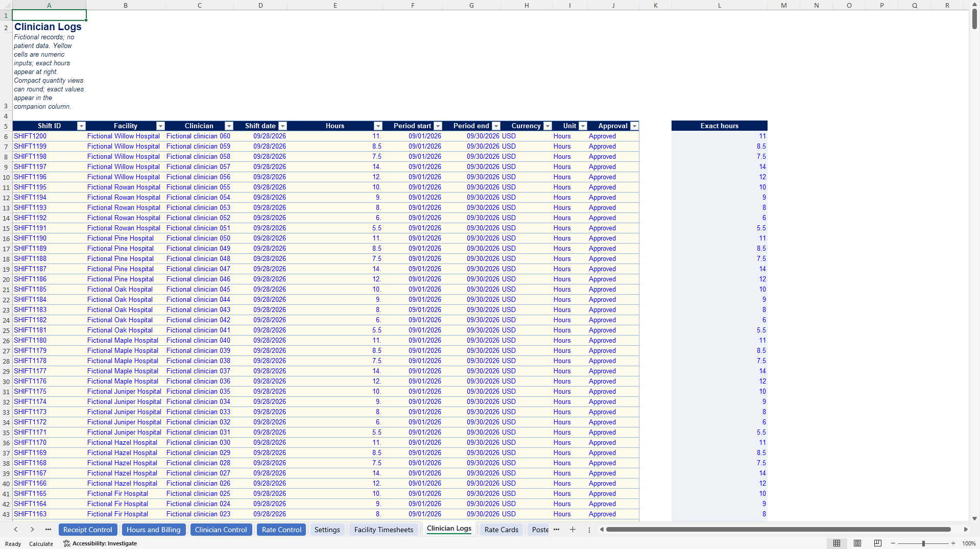980x549 pixels.
Task: Open the Approval column filter dropdown
Action: pyautogui.click(x=635, y=126)
